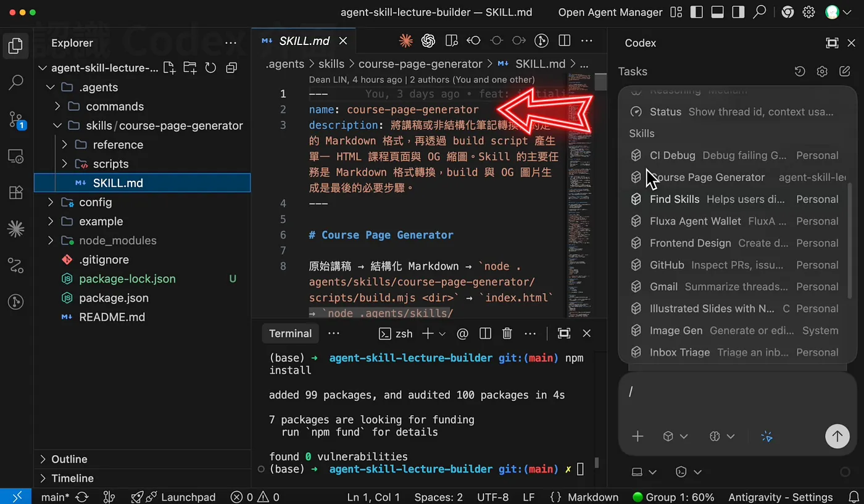The width and height of the screenshot is (864, 504).
Task: Select the Frontend Design skill
Action: (738, 243)
